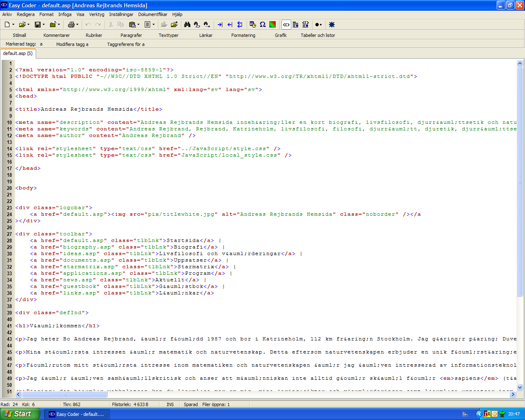The width and height of the screenshot is (525, 420).
Task: Expand the New document dropdown arrow
Action: pyautogui.click(x=13, y=25)
